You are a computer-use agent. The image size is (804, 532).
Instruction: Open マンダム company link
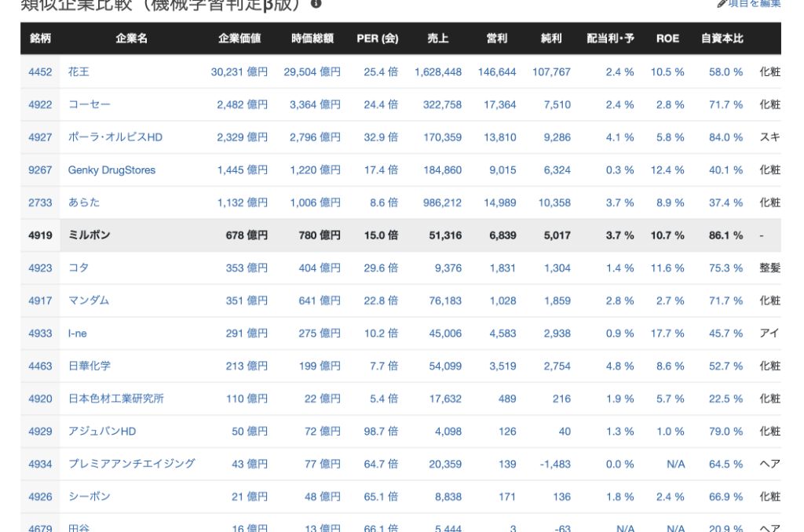pos(89,301)
